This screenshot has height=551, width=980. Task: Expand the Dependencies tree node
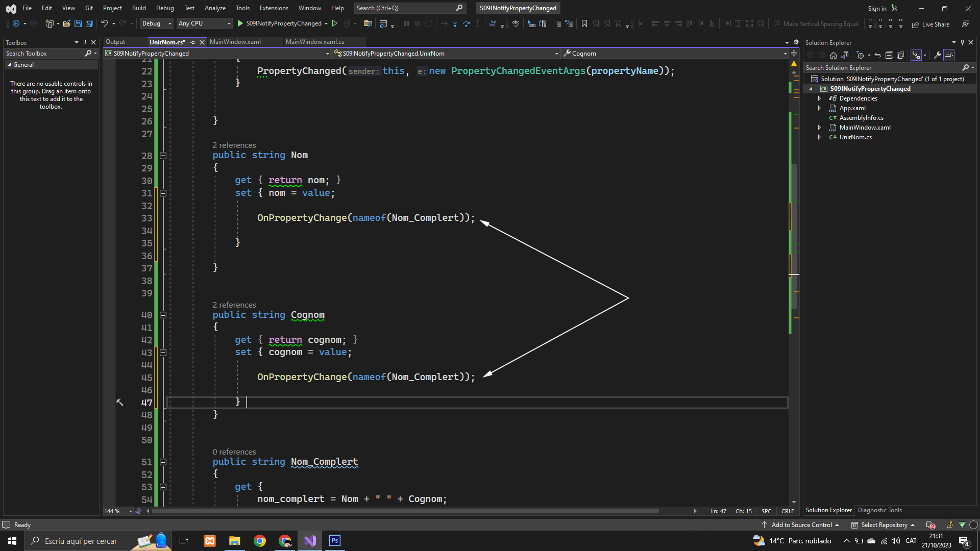point(819,98)
